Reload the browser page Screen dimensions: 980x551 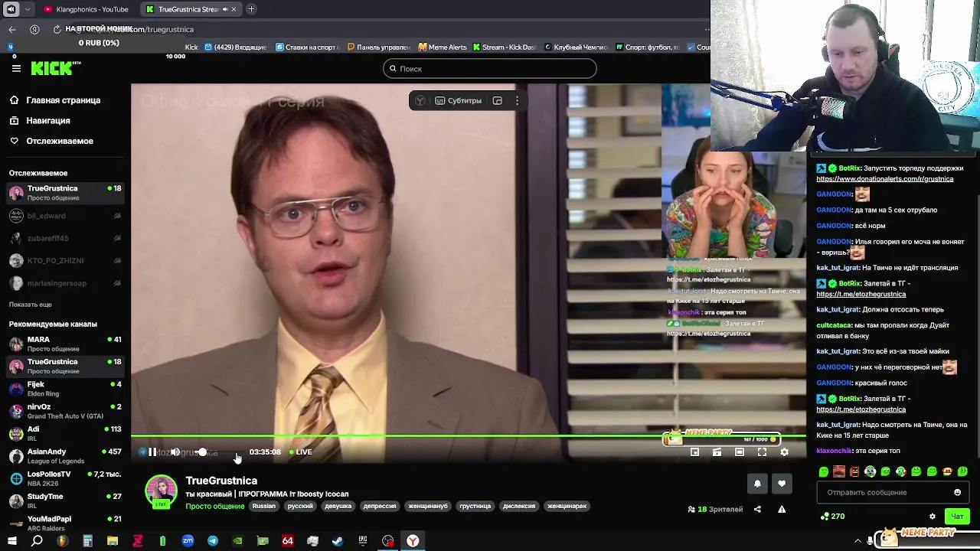57,29
